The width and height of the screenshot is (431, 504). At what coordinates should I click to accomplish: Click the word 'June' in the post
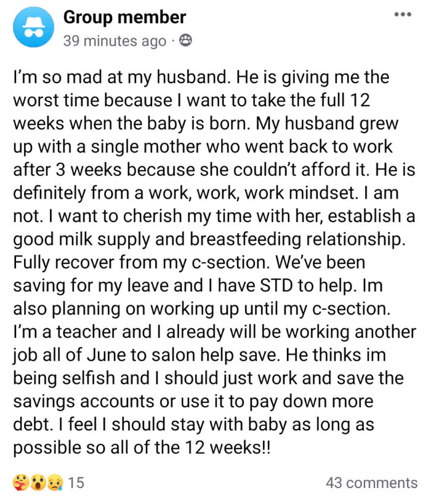[107, 355]
